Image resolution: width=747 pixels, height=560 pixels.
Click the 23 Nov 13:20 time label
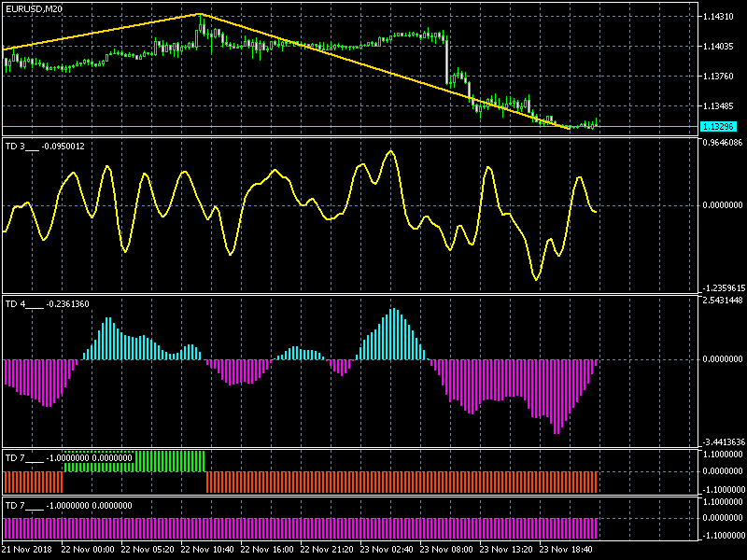pos(506,550)
